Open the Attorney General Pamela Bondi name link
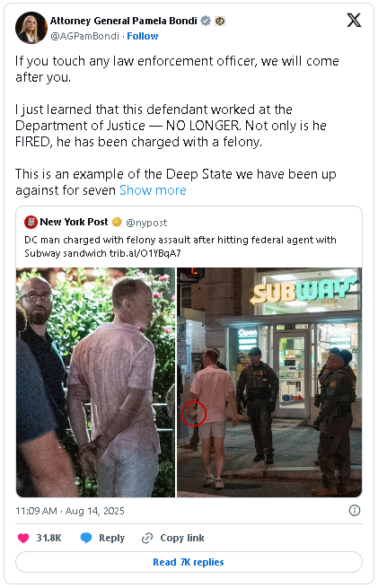The image size is (378, 588). click(123, 21)
